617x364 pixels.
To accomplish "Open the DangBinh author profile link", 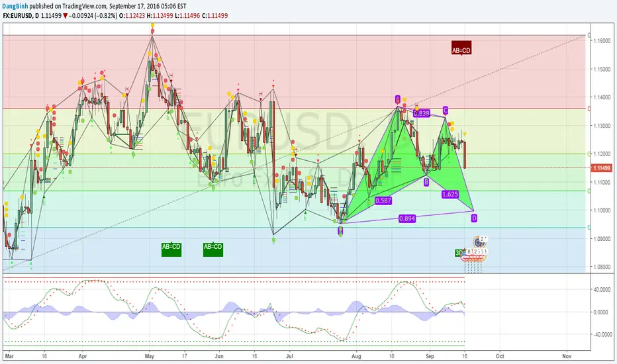I will pos(15,7).
